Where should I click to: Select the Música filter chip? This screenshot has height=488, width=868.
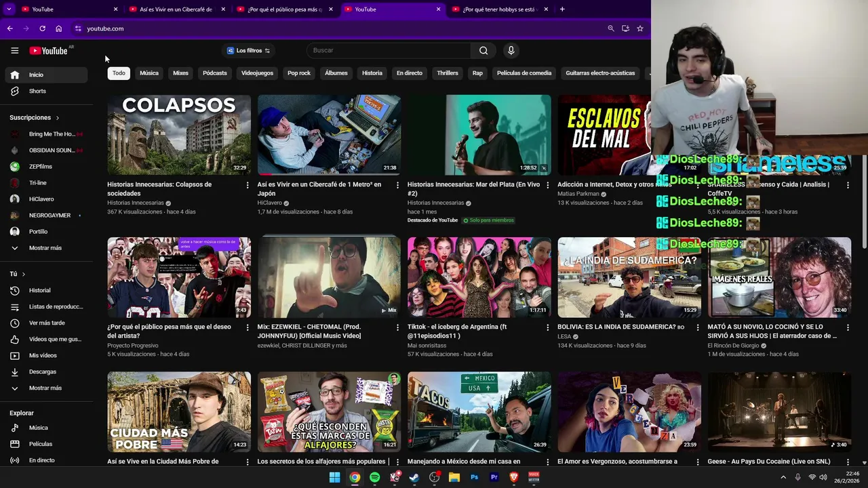point(149,73)
